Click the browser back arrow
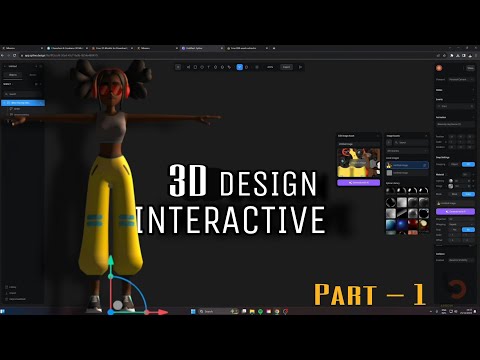 tap(3, 55)
